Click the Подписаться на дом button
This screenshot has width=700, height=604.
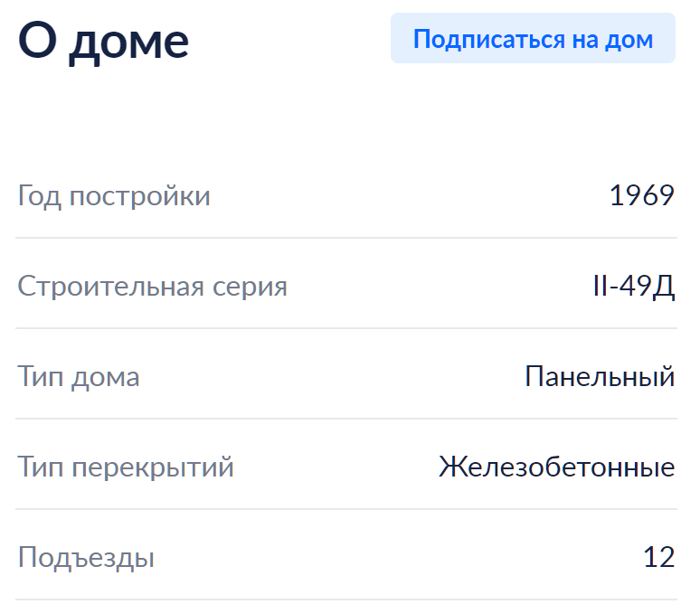coord(533,38)
